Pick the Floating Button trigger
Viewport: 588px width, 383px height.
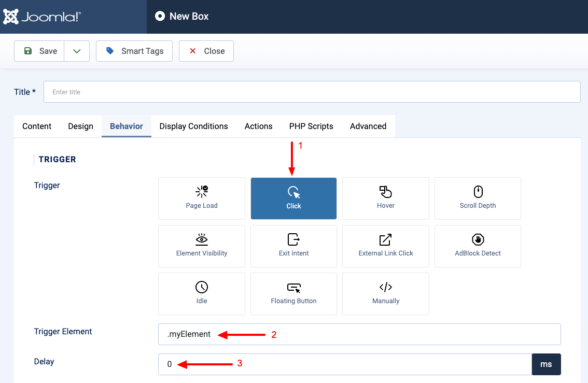pyautogui.click(x=293, y=293)
